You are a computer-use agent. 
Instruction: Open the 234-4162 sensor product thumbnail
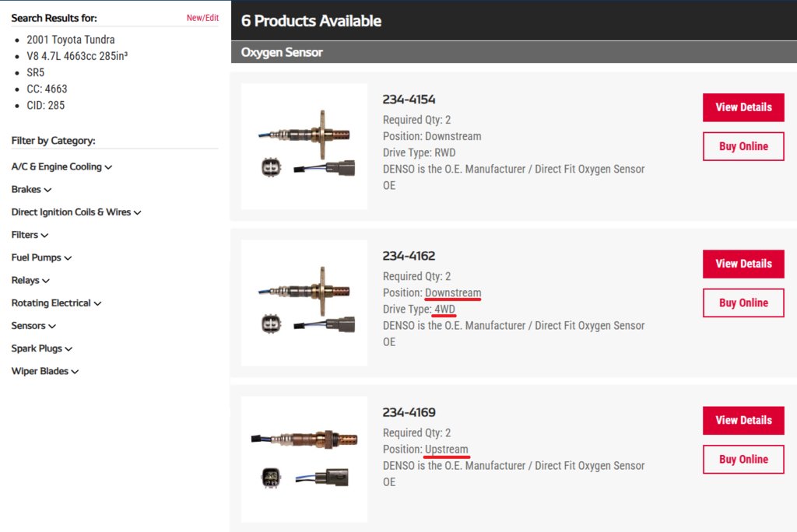[304, 303]
